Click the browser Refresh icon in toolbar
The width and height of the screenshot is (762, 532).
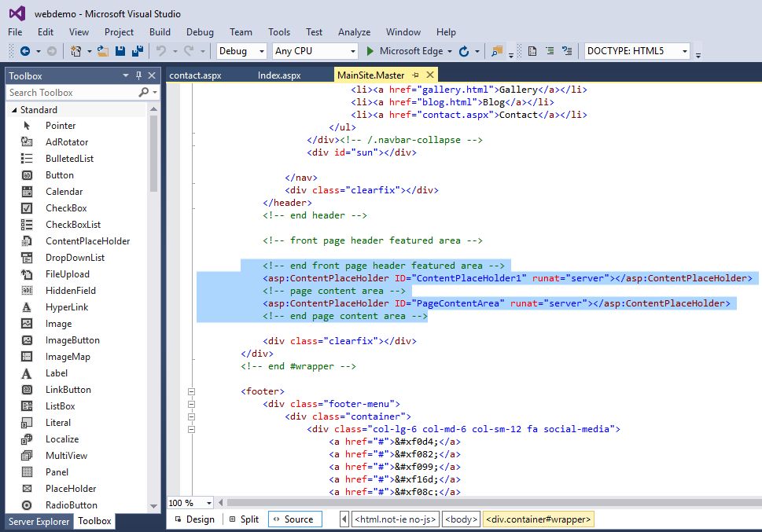464,51
